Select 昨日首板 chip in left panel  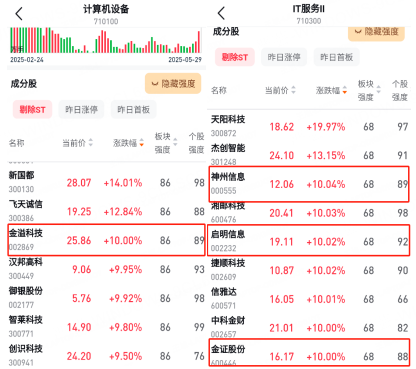click(133, 109)
